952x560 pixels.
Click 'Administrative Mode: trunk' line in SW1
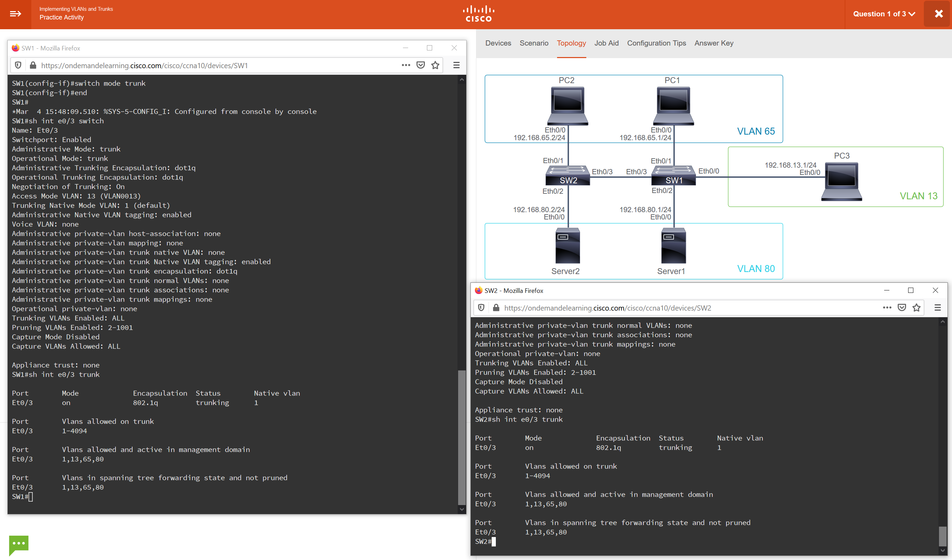click(x=66, y=149)
